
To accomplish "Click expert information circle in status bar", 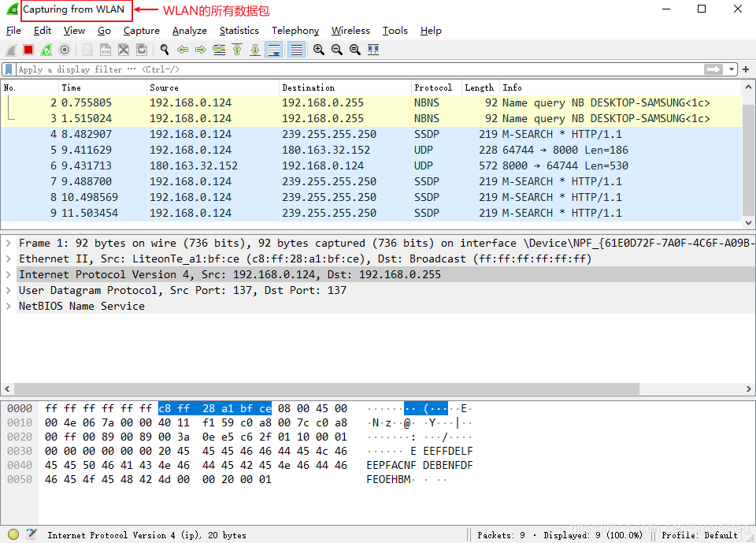I will point(13,534).
